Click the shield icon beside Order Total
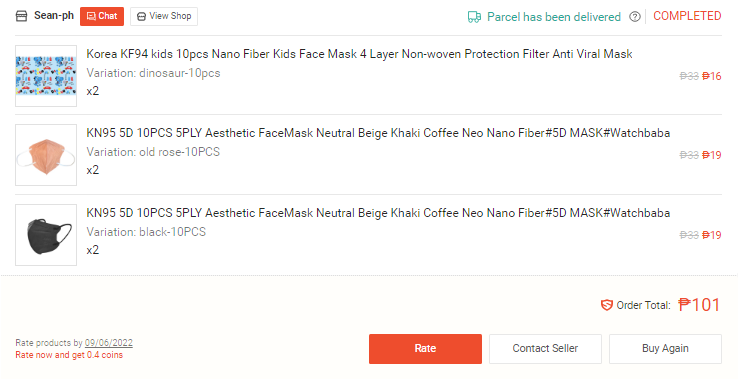 coord(606,305)
